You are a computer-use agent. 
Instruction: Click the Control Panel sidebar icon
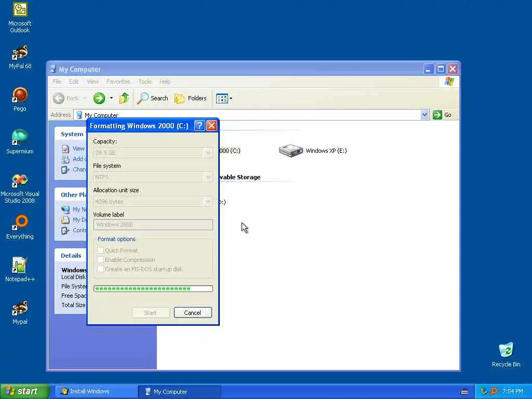[65, 230]
